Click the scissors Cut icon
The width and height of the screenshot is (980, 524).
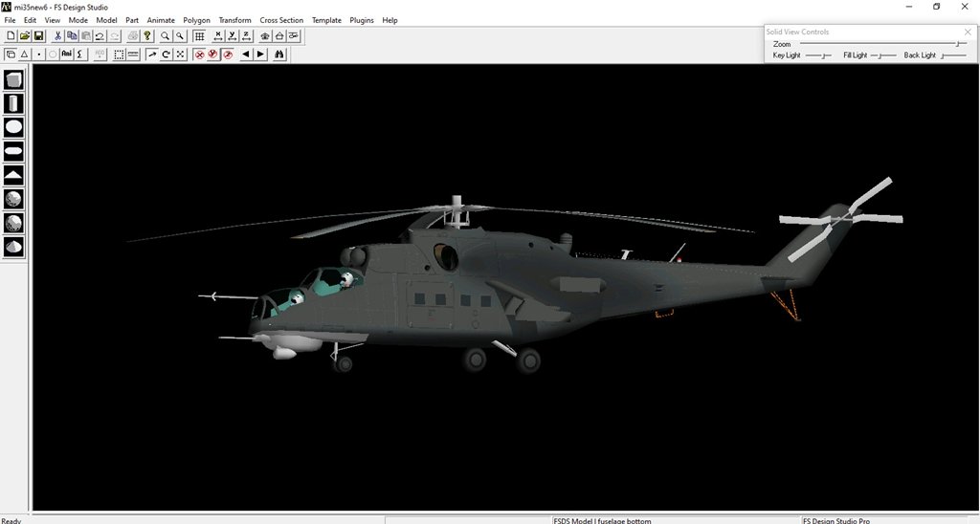(57, 36)
